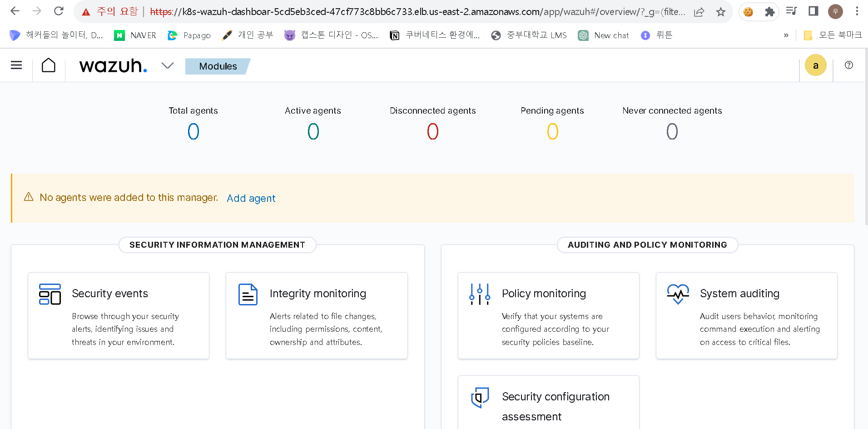The width and height of the screenshot is (868, 429).
Task: Click the warning triangle in agent notice
Action: (x=29, y=197)
